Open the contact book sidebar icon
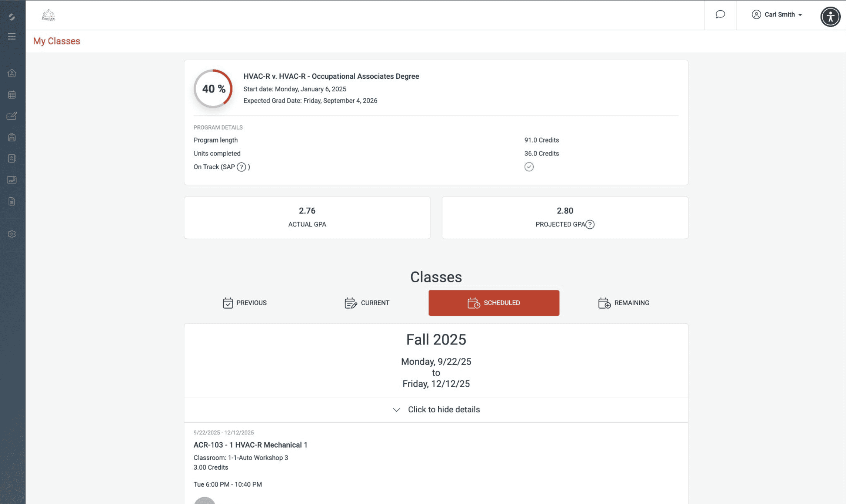846x504 pixels. pos(12,158)
